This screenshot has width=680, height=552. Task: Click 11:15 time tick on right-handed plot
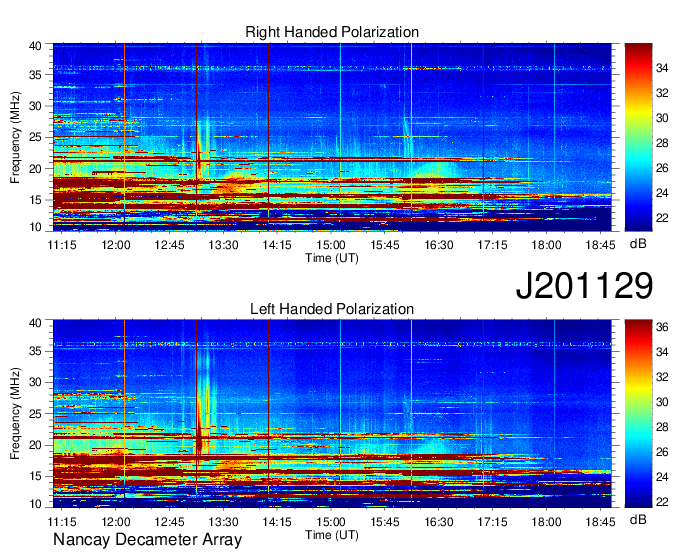point(62,245)
